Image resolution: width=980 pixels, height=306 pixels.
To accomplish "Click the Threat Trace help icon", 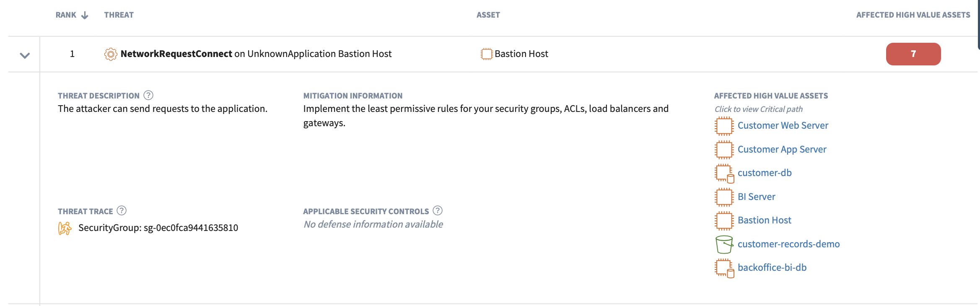I will (x=122, y=210).
